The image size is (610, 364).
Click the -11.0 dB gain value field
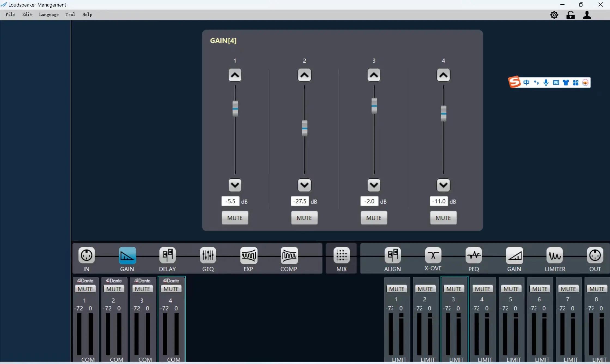pyautogui.click(x=439, y=201)
